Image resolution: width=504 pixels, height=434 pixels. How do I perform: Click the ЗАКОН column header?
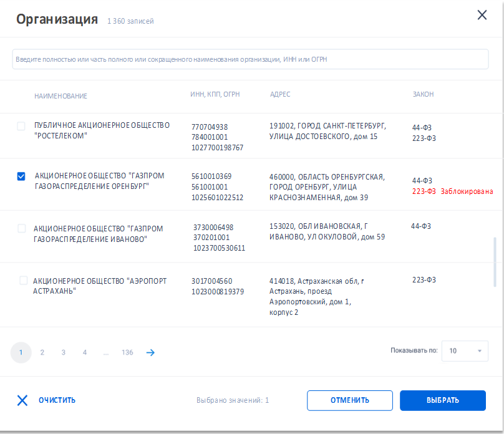click(x=423, y=94)
